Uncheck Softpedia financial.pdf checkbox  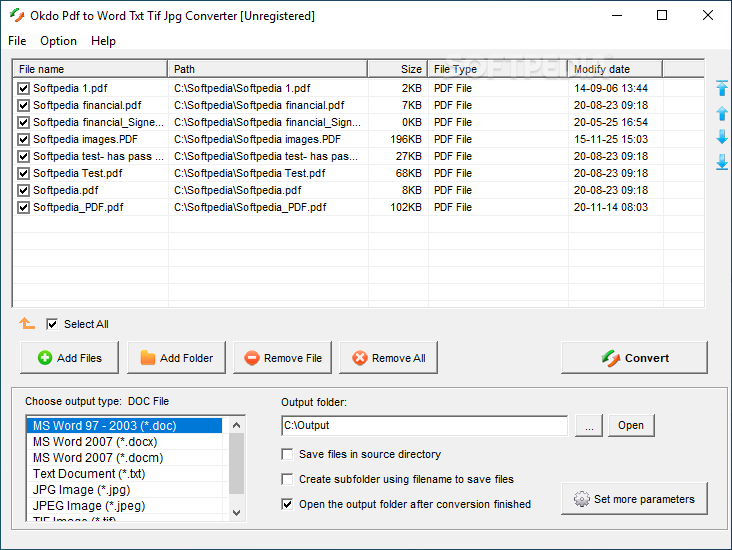tap(23, 106)
